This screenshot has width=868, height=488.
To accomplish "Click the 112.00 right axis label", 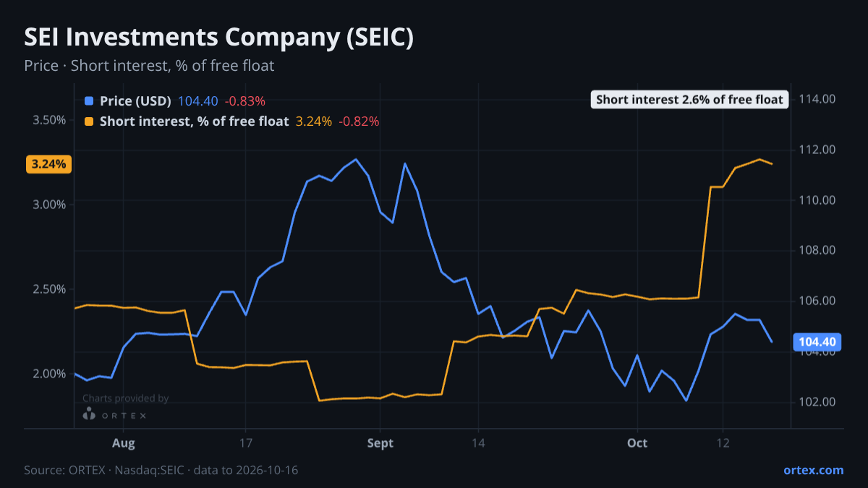I will pyautogui.click(x=817, y=150).
